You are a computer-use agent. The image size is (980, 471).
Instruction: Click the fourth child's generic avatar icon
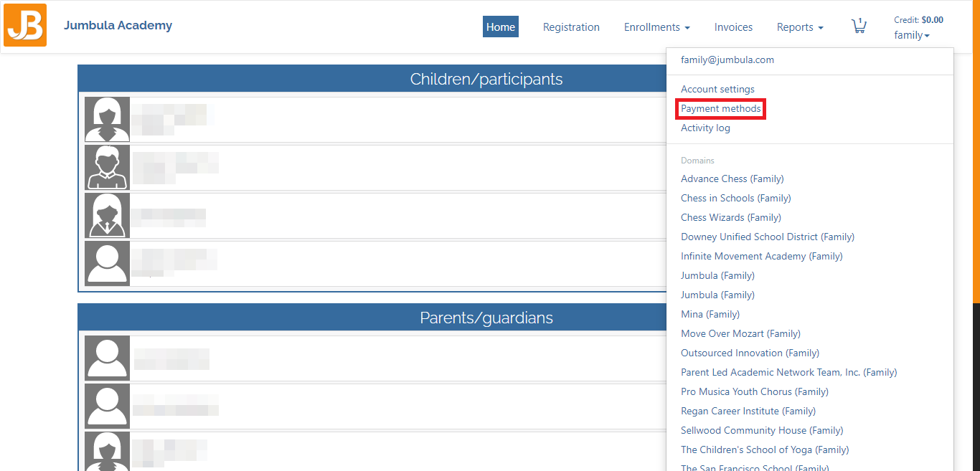108,263
